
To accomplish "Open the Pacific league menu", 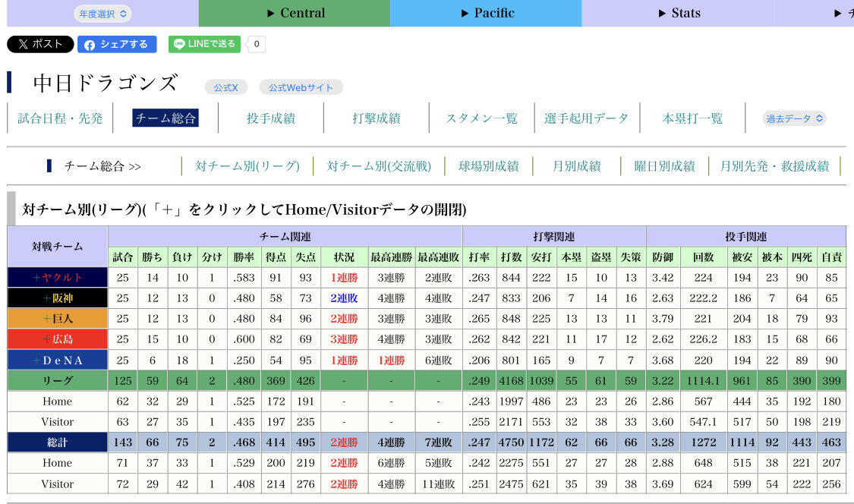I will [487, 13].
